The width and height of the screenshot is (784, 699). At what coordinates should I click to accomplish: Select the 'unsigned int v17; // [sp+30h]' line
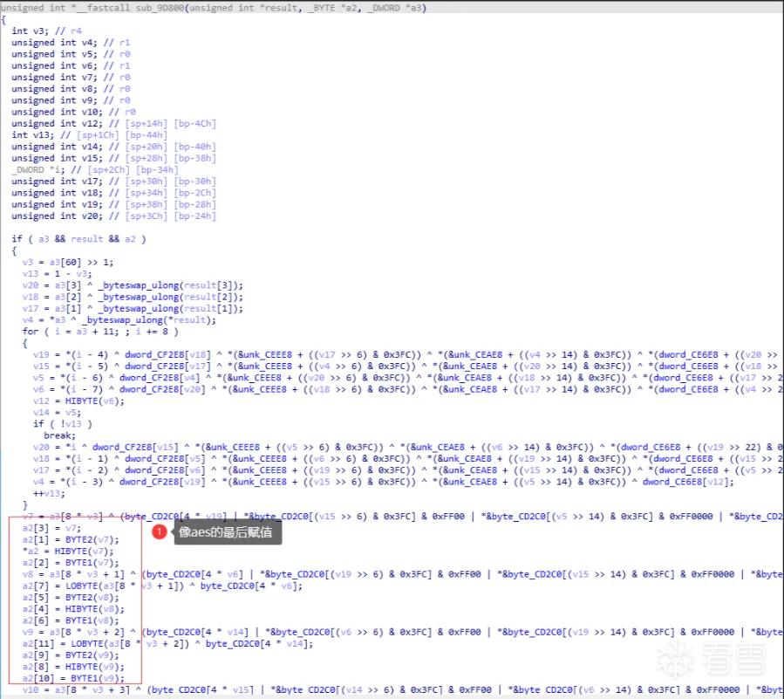coord(113,182)
